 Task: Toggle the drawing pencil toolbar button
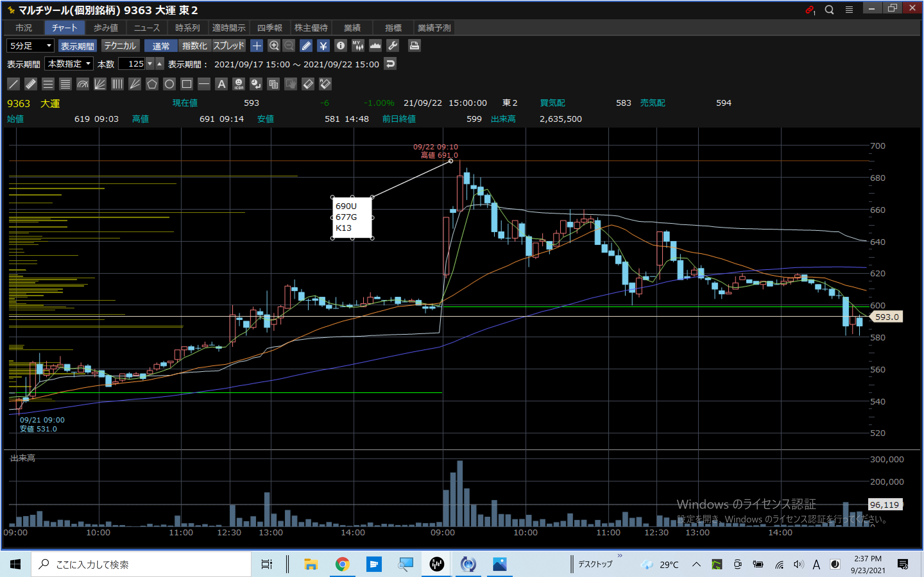(x=306, y=46)
